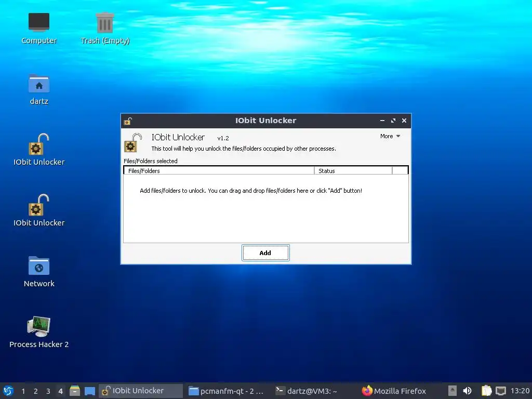Viewport: 532px width, 399px height.
Task: Select the Trash (Empty) desktop icon
Action: (x=105, y=29)
